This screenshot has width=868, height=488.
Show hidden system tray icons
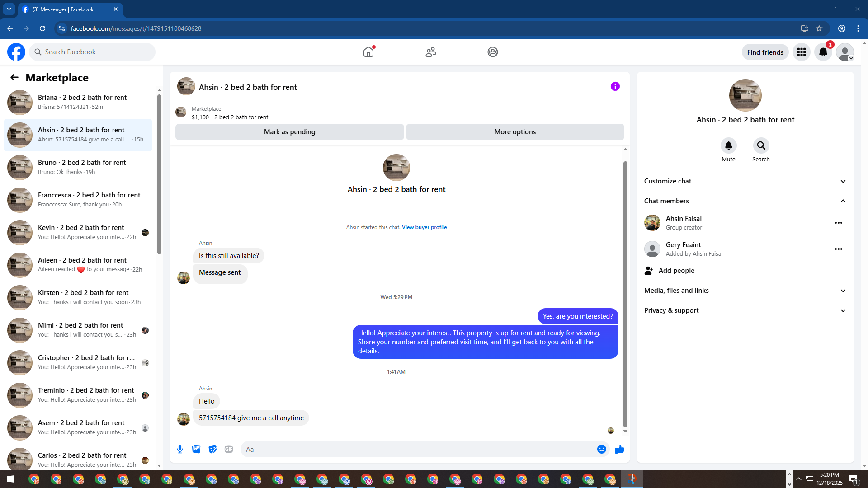pos(798,479)
